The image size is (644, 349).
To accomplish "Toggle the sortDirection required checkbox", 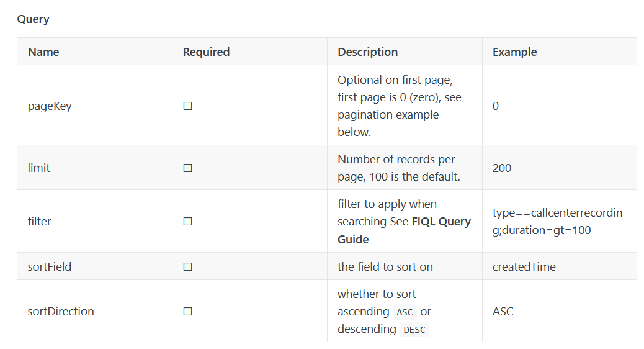I will 187,312.
